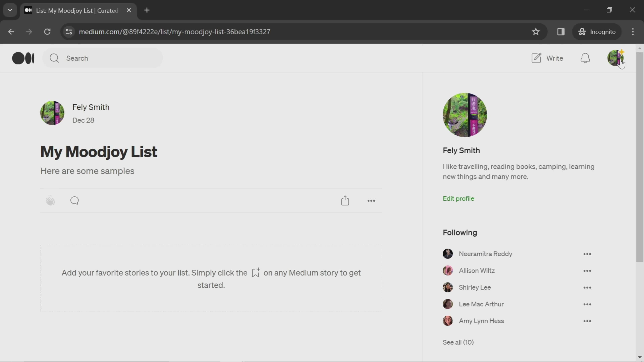
Task: Click the more options ellipsis icon
Action: [371, 201]
